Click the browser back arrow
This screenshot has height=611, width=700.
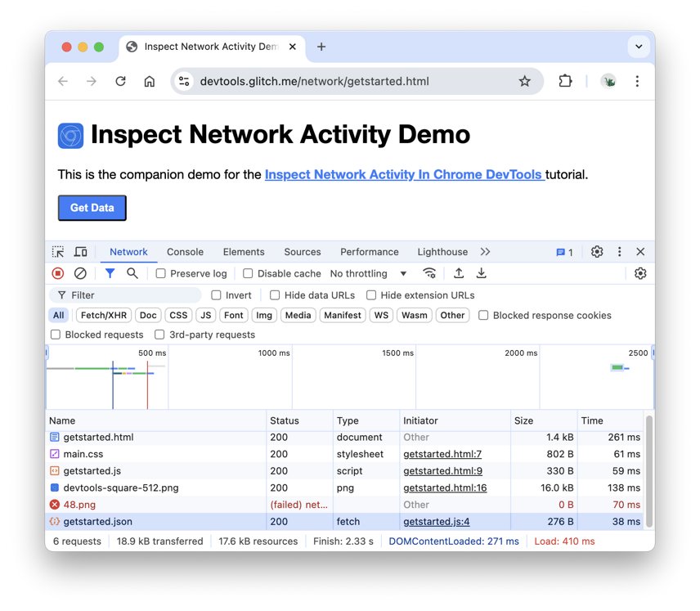tap(63, 81)
